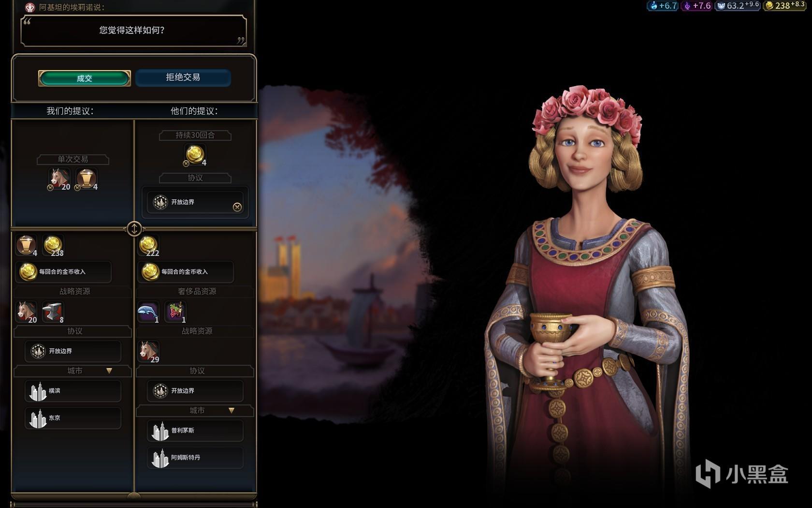812x508 pixels.
Task: Toggle the deal panel divider arrow
Action: pos(134,228)
